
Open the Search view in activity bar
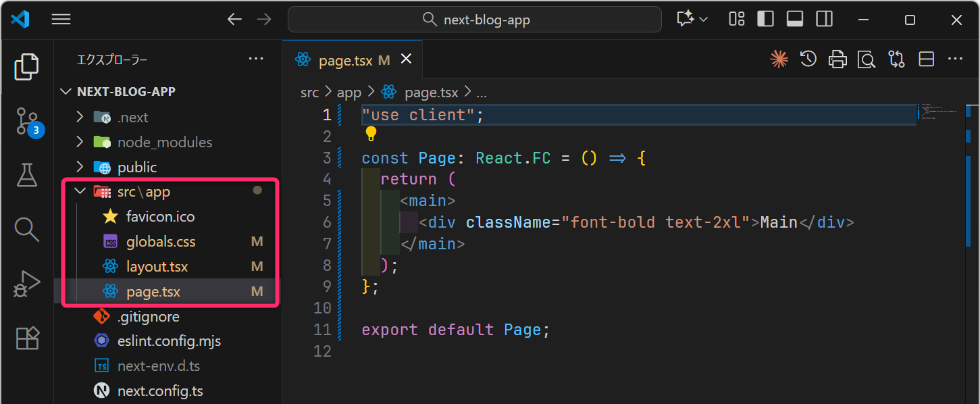(27, 229)
